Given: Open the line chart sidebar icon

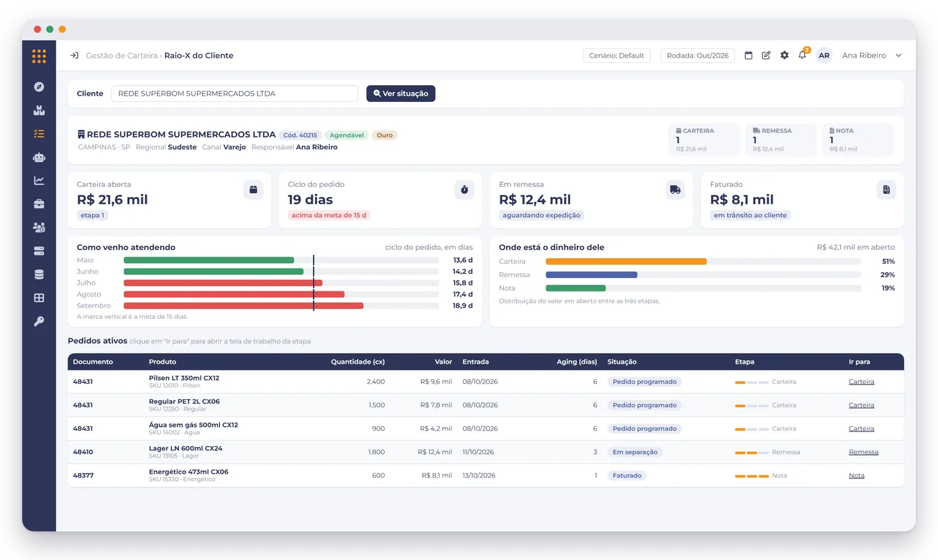Looking at the screenshot, I should click(39, 180).
